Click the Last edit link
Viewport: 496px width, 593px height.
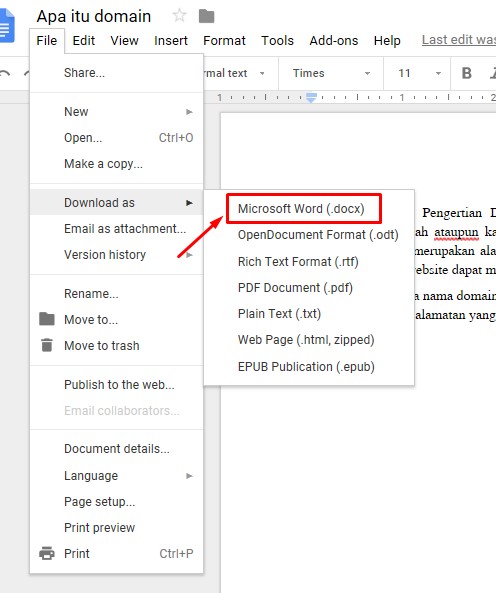459,40
